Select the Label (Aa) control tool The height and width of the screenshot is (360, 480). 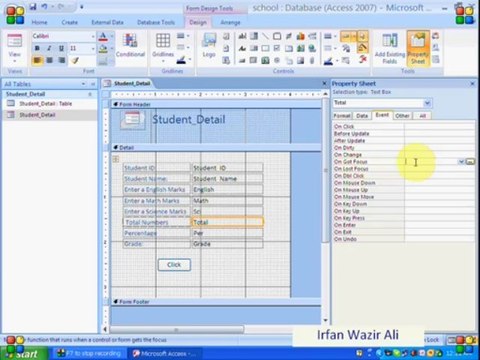tap(242, 48)
